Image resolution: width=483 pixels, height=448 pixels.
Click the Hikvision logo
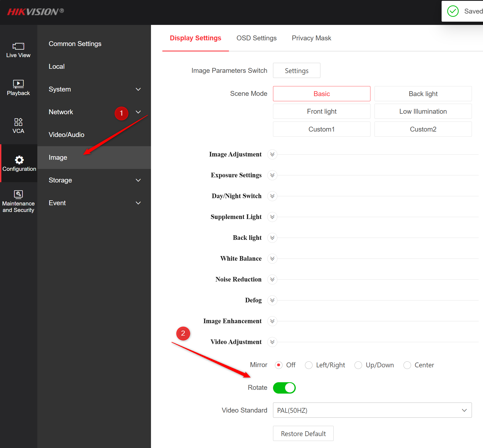pyautogui.click(x=35, y=12)
